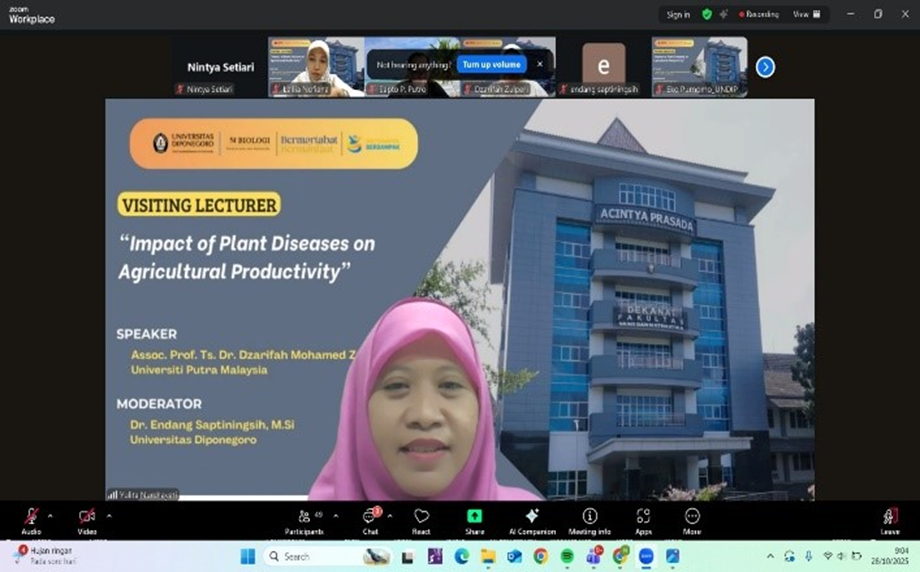Screen dimensions: 920x572
Task: Open Zoom Apps
Action: pyautogui.click(x=643, y=518)
